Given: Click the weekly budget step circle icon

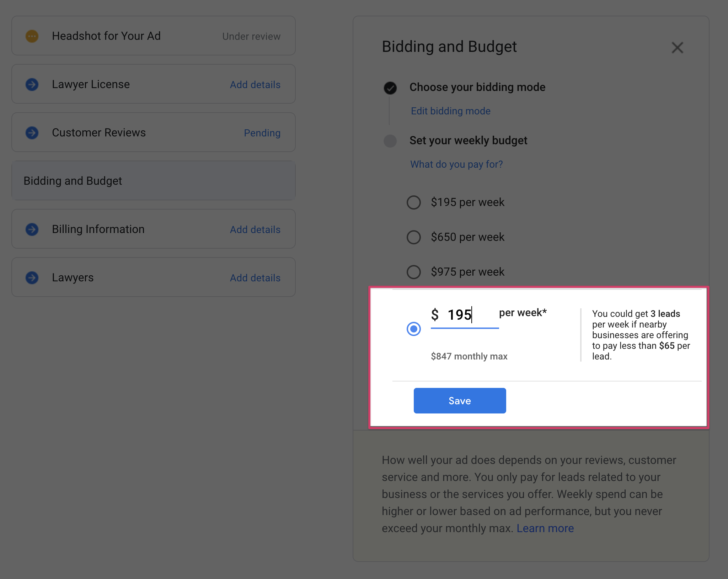Looking at the screenshot, I should coord(390,141).
